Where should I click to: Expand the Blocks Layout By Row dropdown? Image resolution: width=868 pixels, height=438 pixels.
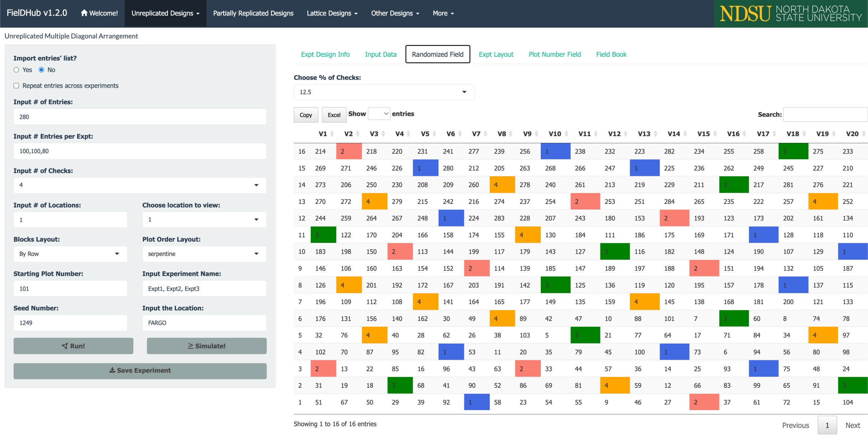click(70, 254)
